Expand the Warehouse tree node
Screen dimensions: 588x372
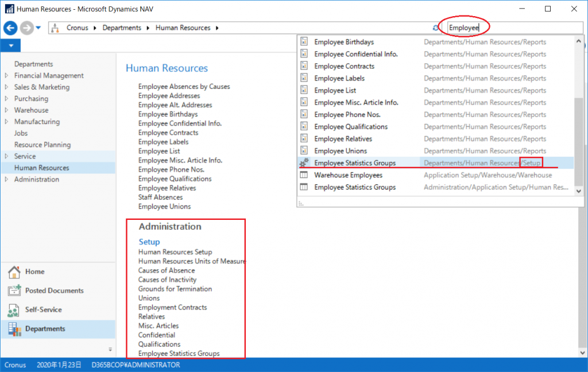(x=6, y=110)
